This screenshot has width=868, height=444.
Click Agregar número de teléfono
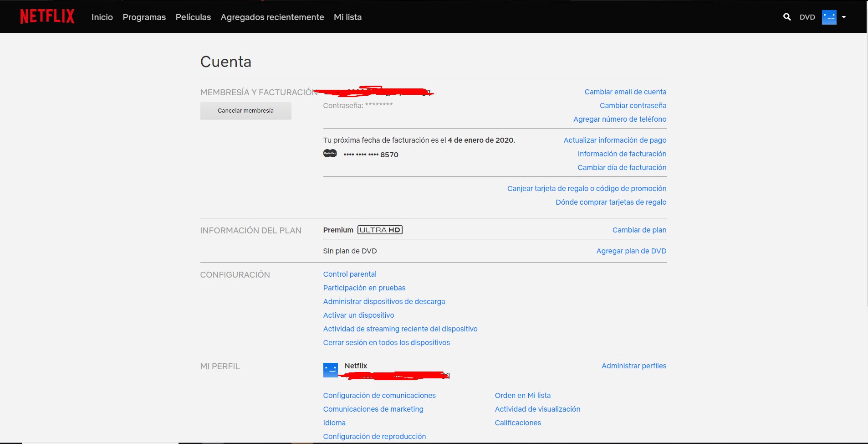tap(620, 119)
